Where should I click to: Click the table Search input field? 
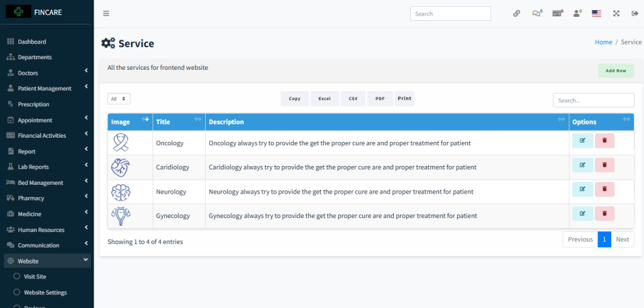(x=593, y=100)
